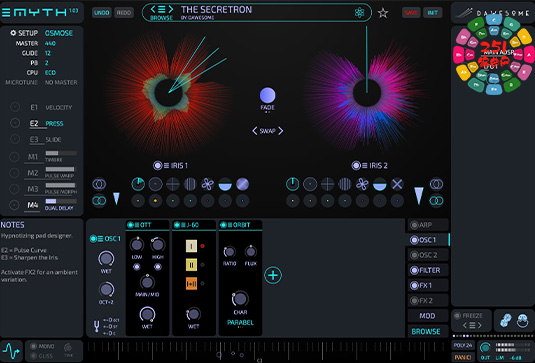Select the IRIS 2 crosshair icon
The height and width of the screenshot is (363, 535).
click(x=327, y=184)
